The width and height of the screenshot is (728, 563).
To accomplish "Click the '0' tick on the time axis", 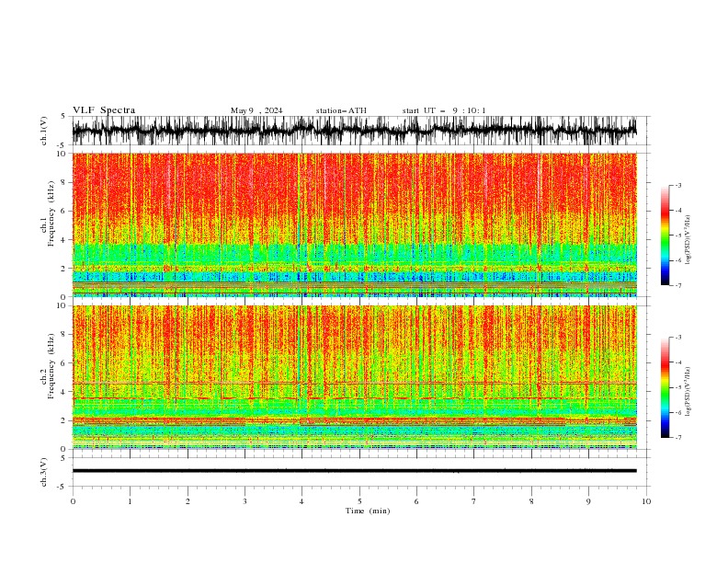I will pyautogui.click(x=73, y=501).
